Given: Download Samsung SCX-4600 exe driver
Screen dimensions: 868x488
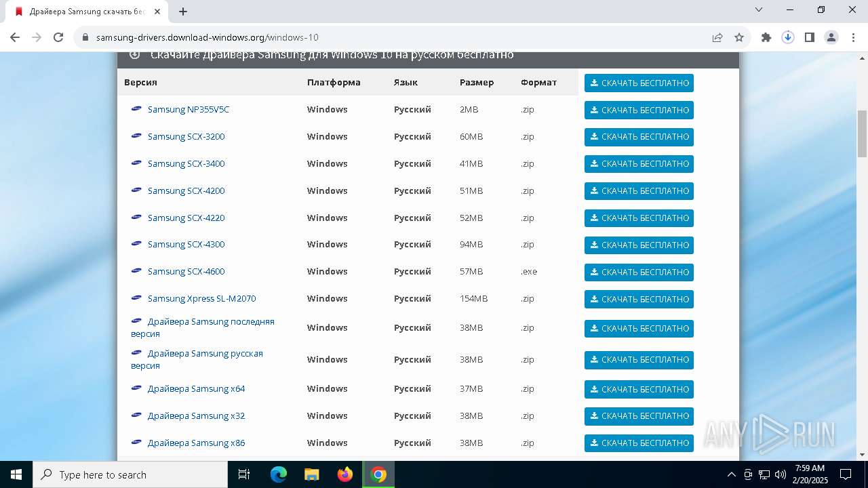Looking at the screenshot, I should tap(639, 272).
